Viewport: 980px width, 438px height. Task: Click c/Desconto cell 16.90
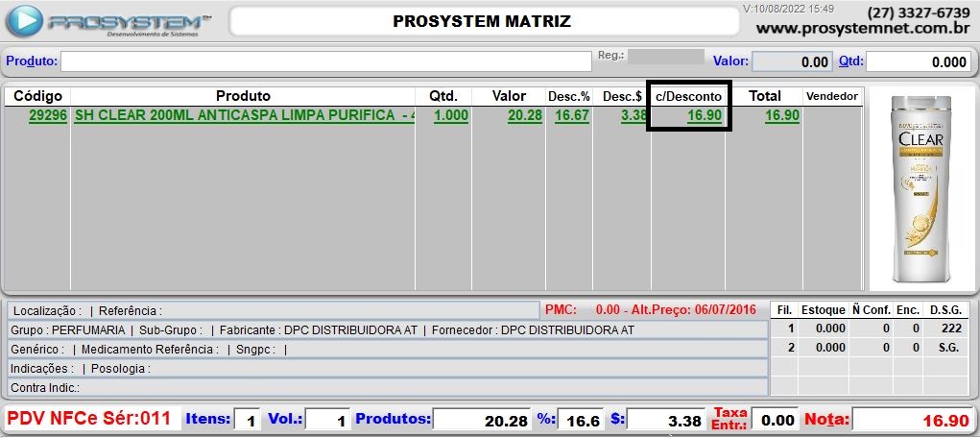pos(705,116)
